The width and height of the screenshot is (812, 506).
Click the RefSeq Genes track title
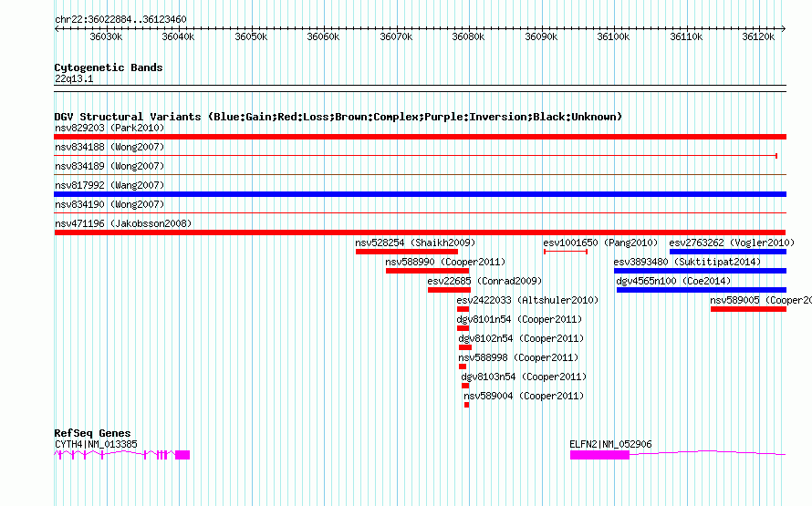tap(92, 433)
